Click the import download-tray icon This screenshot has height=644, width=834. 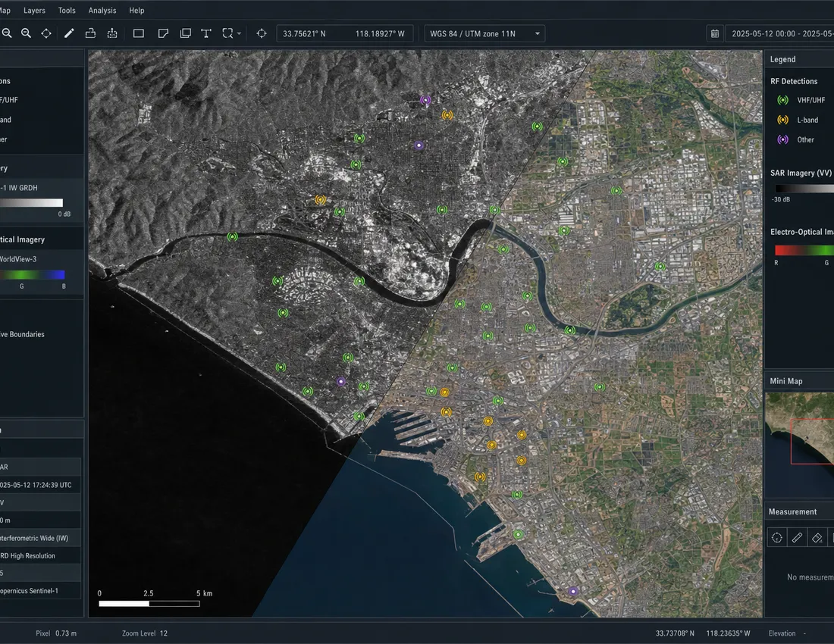(x=112, y=33)
